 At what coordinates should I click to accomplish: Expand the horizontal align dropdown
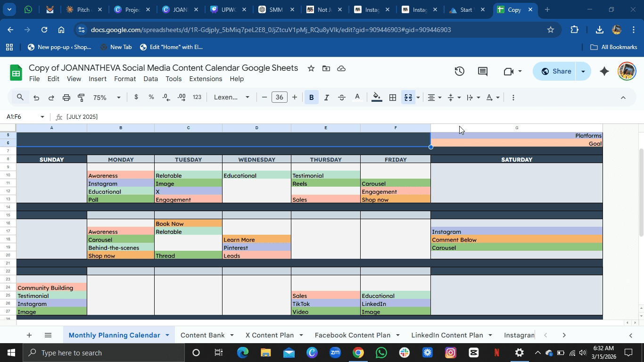pyautogui.click(x=434, y=98)
